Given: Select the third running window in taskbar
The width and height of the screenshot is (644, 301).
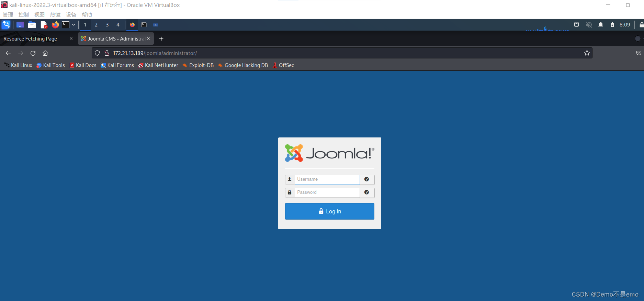Looking at the screenshot, I should (x=156, y=25).
